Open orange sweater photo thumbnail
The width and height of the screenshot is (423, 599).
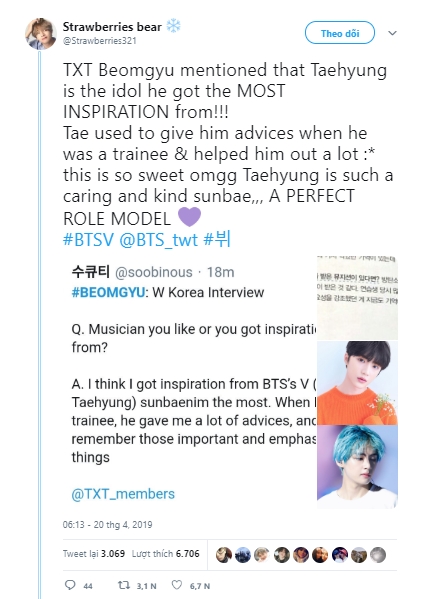coord(357,383)
